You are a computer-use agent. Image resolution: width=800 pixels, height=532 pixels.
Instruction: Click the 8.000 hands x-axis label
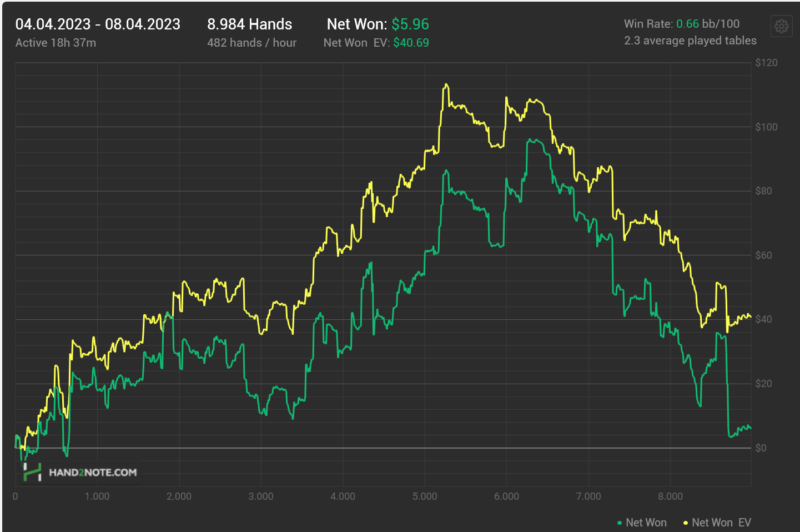[x=671, y=496]
